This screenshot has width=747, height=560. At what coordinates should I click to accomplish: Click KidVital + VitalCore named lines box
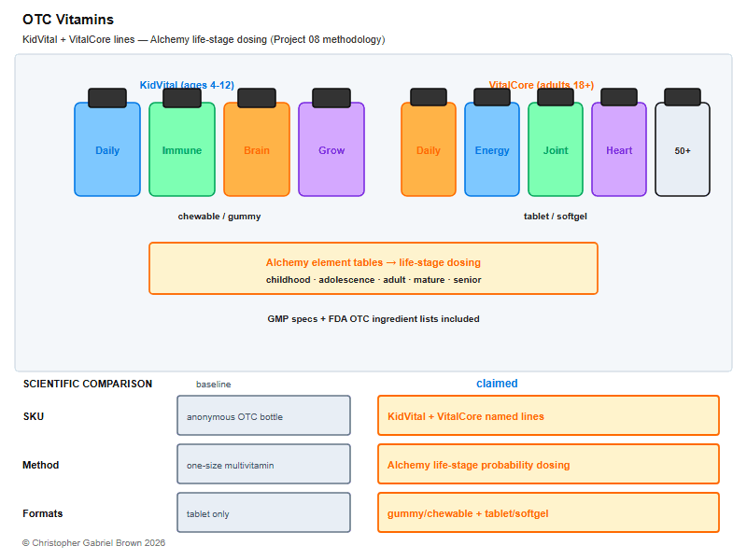pos(548,415)
